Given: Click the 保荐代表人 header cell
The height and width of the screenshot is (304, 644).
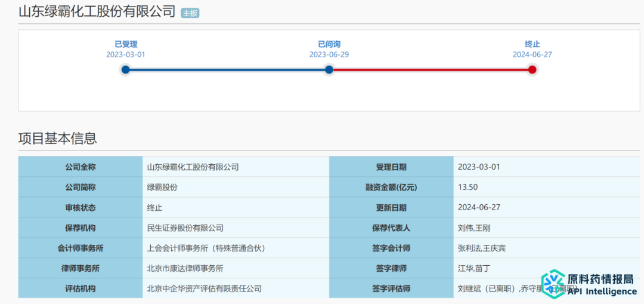Looking at the screenshot, I should [391, 228].
